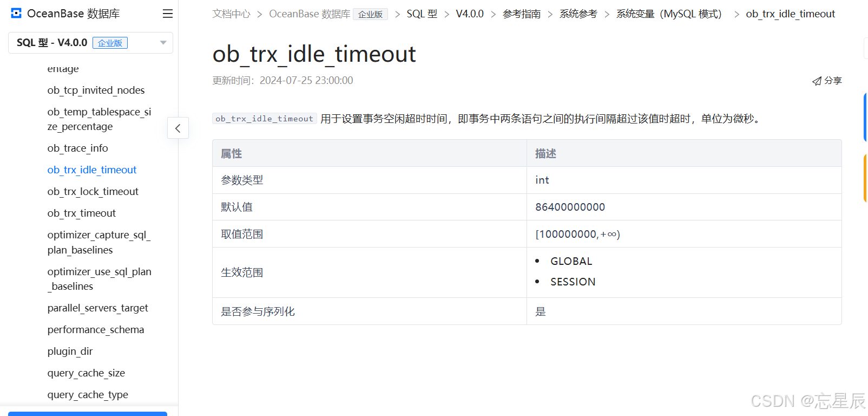This screenshot has width=868, height=416.
Task: Select optimizer_use_sql_plan_baselines sidebar entry
Action: coord(99,279)
